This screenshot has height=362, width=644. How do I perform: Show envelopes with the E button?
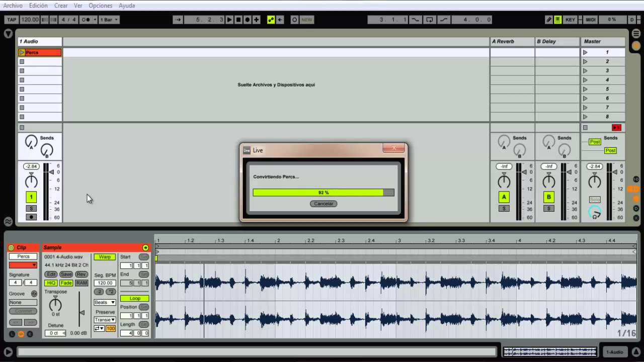coord(30,334)
